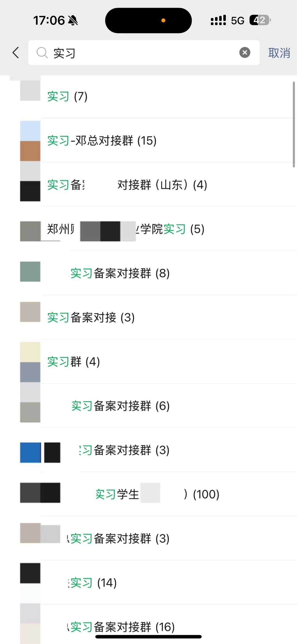Screen dimensions: 297x644
Task: Tap 取消 to cancel search
Action: pyautogui.click(x=279, y=53)
